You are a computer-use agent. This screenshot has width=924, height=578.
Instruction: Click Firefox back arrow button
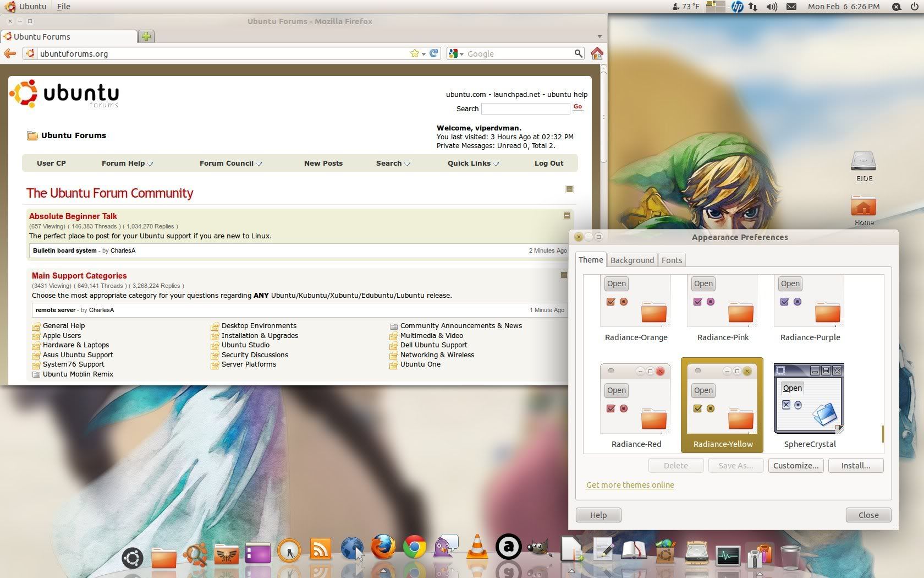click(9, 53)
